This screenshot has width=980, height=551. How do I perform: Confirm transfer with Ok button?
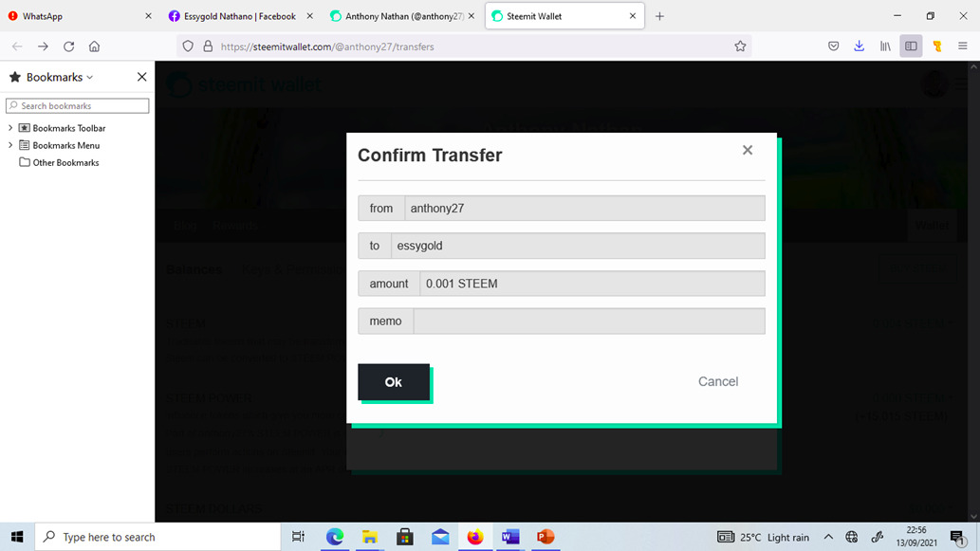(x=393, y=381)
